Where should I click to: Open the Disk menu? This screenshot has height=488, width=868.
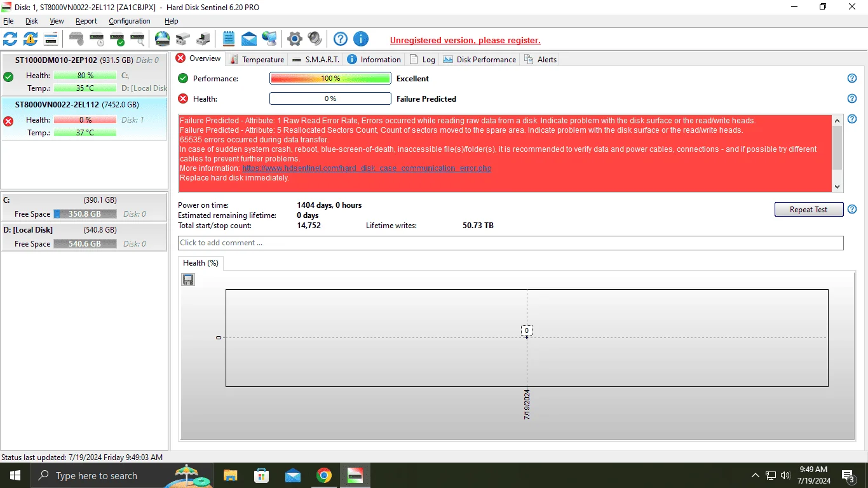click(x=32, y=21)
